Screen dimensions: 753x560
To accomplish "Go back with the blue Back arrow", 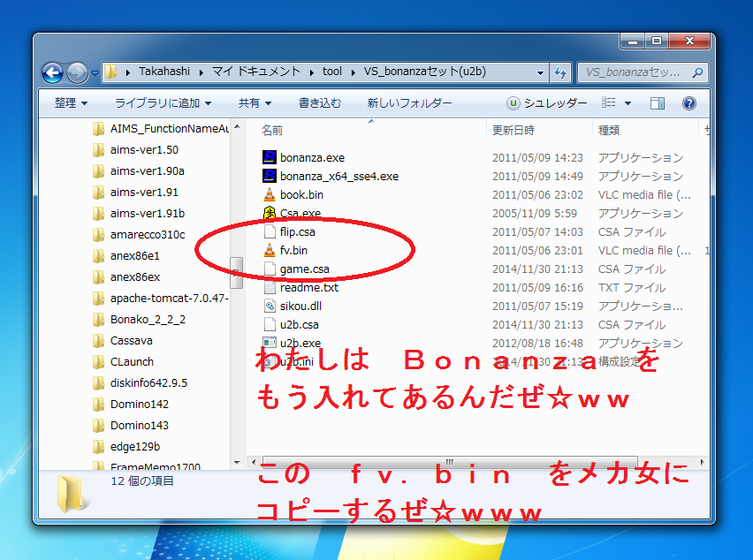I will pyautogui.click(x=52, y=73).
